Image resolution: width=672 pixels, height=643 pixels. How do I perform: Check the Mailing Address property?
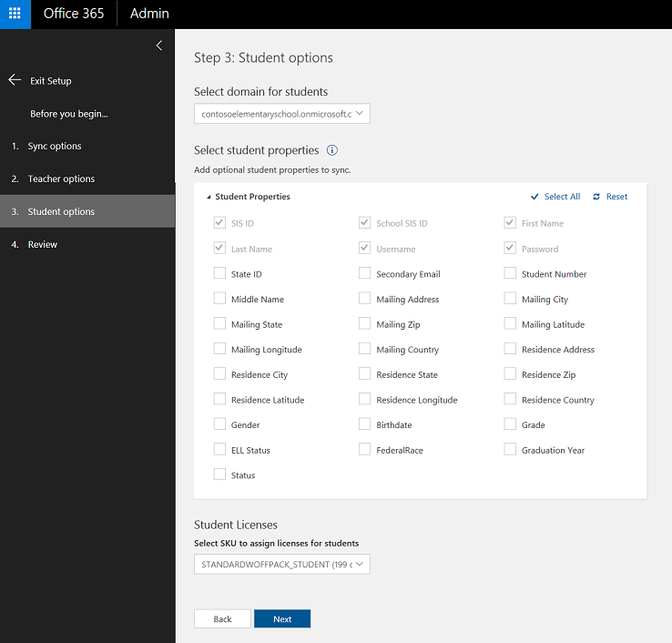click(365, 299)
